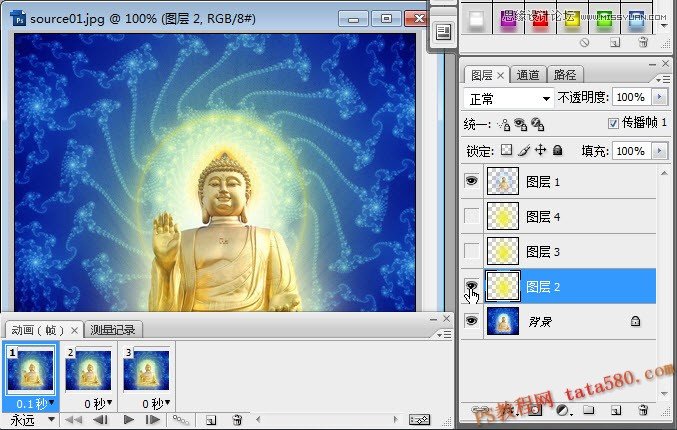Click 图层 2 layer thumbnail
Image resolution: width=677 pixels, height=430 pixels.
(x=503, y=286)
